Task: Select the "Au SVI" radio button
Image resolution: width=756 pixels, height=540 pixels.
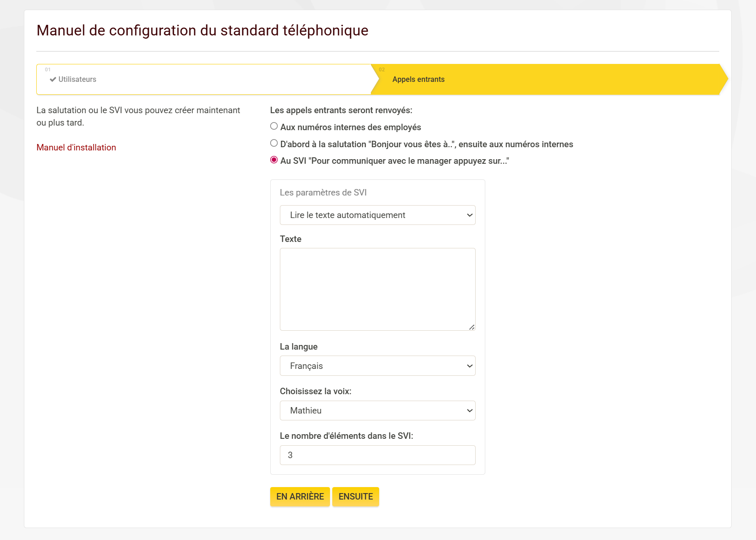Action: point(274,160)
